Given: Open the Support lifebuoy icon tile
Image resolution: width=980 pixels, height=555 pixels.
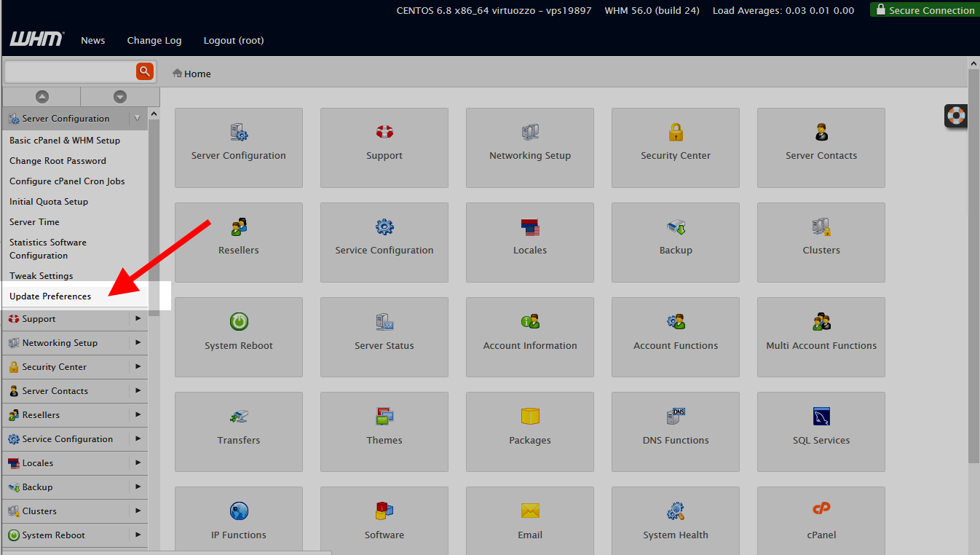Looking at the screenshot, I should click(x=384, y=147).
